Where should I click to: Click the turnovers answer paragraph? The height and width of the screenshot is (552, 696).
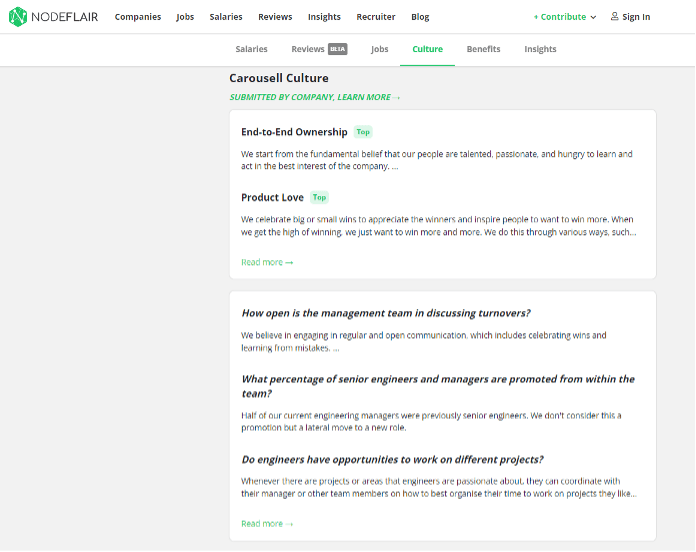423,342
